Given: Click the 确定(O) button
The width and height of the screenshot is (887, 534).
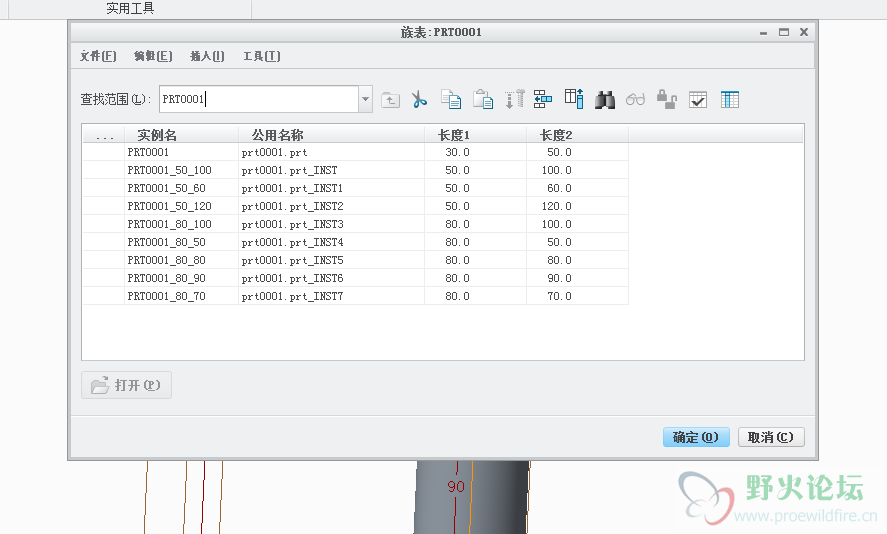Looking at the screenshot, I should (696, 437).
